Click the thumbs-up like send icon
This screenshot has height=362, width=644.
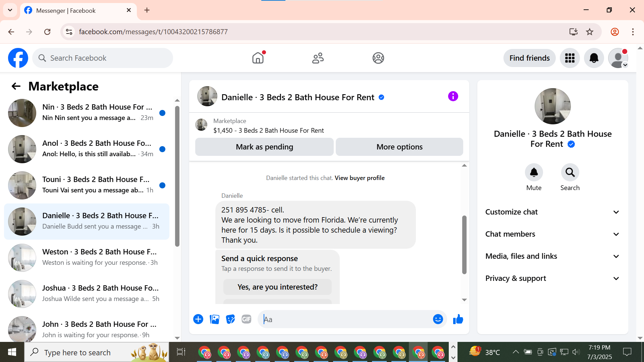458,319
